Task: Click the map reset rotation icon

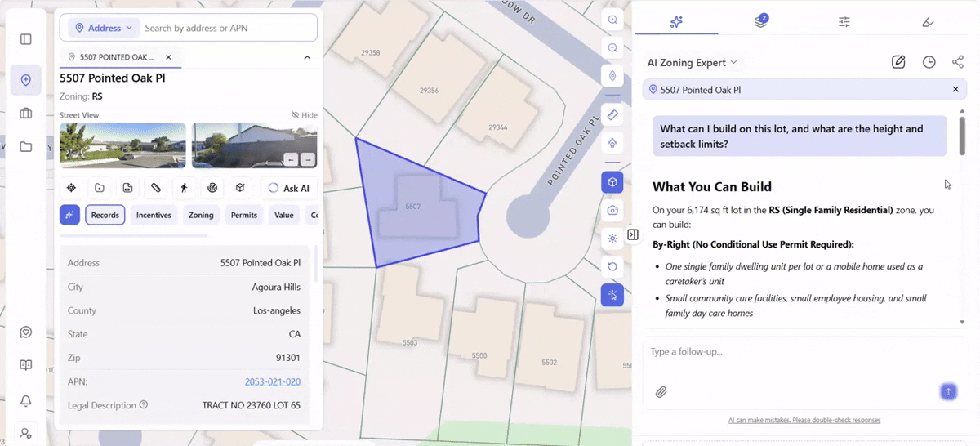Action: coord(612,266)
